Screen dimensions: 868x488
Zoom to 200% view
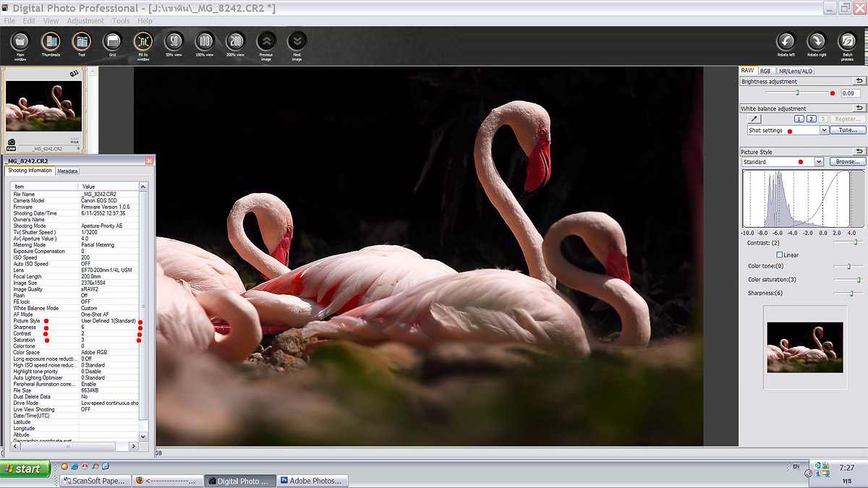click(x=235, y=42)
